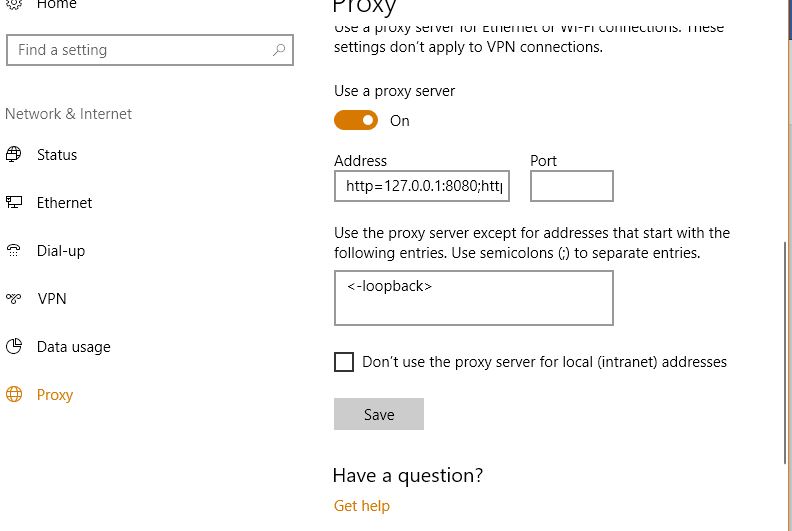Check Don't use proxy for local addresses
This screenshot has width=792, height=531.
click(344, 362)
